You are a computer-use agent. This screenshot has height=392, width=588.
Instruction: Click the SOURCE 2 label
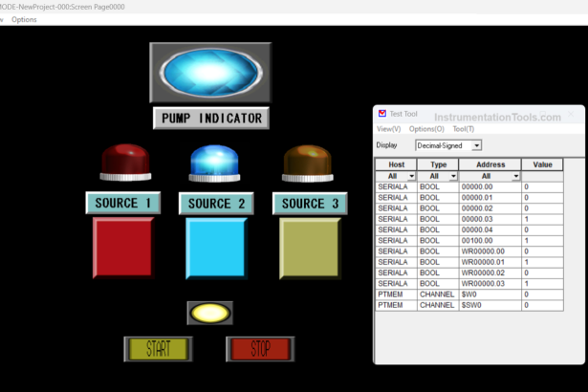(216, 204)
